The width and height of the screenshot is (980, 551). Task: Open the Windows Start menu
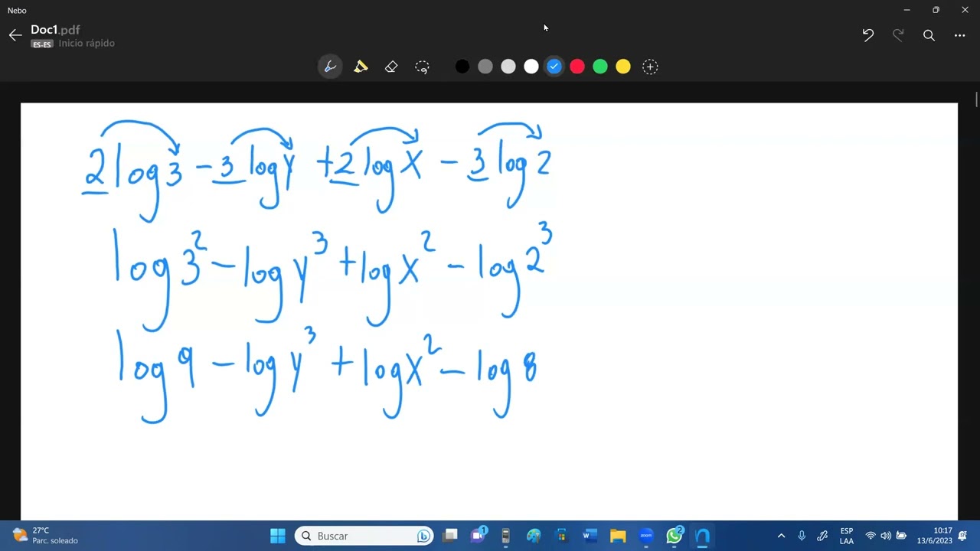[x=278, y=536]
